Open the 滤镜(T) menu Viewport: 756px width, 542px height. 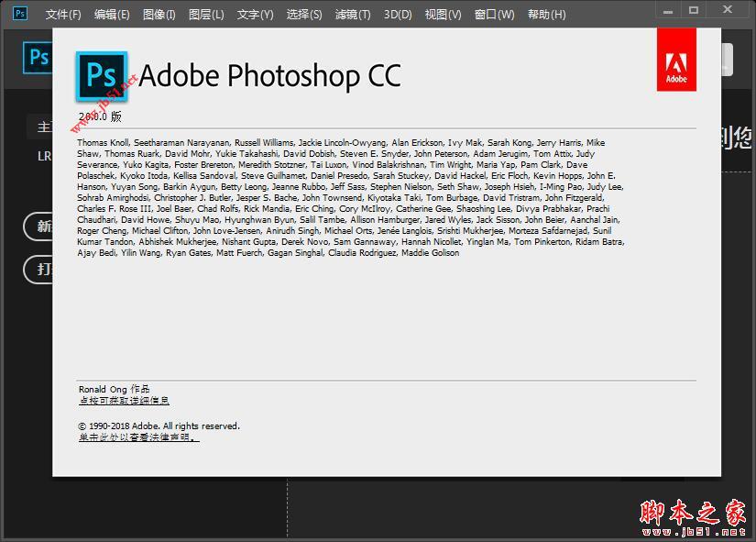(x=353, y=15)
